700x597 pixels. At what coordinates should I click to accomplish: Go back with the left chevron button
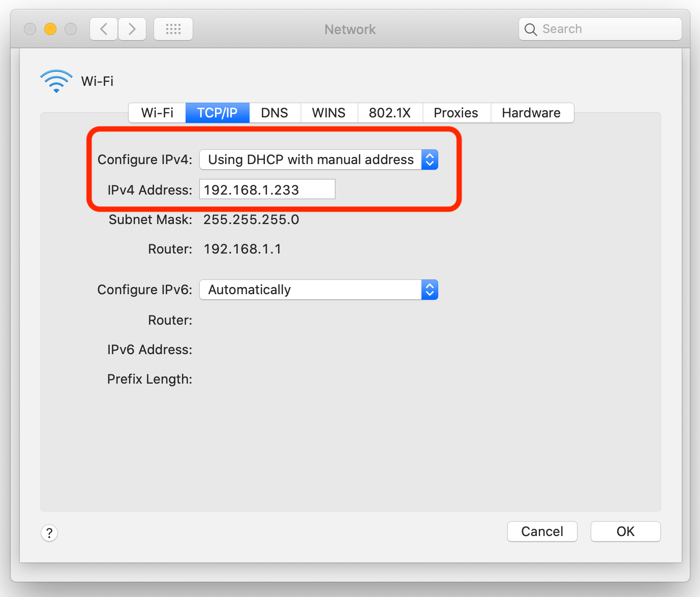pos(104,29)
